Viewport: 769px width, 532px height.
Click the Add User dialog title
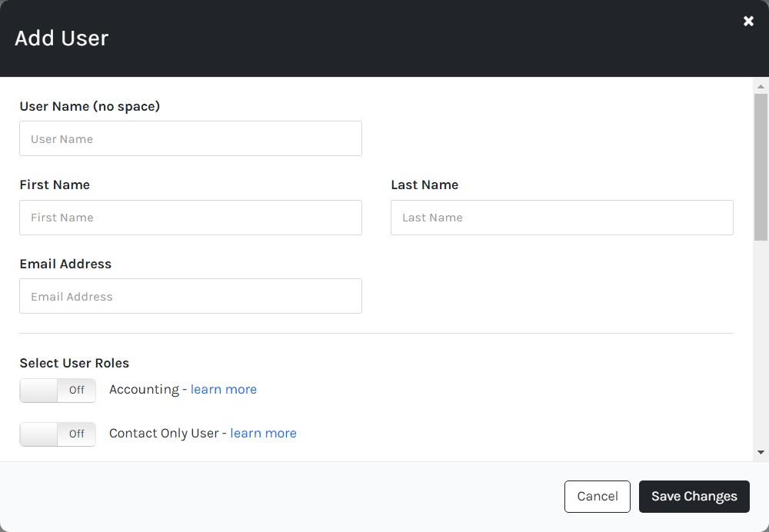point(62,38)
